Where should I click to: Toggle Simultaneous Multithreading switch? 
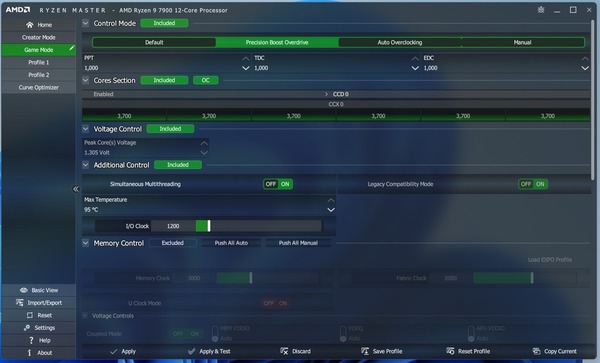point(278,184)
